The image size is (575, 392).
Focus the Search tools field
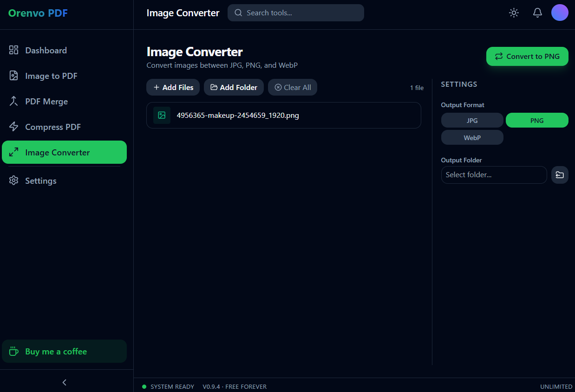click(296, 13)
